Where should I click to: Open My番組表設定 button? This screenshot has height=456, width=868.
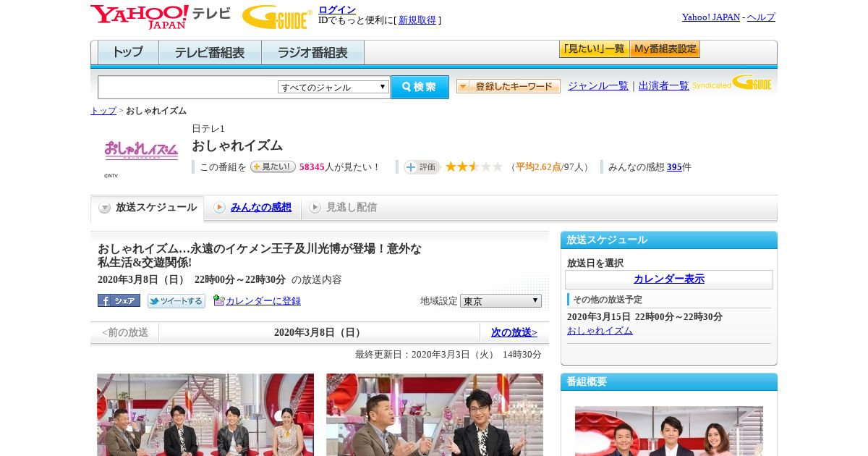[x=665, y=49]
